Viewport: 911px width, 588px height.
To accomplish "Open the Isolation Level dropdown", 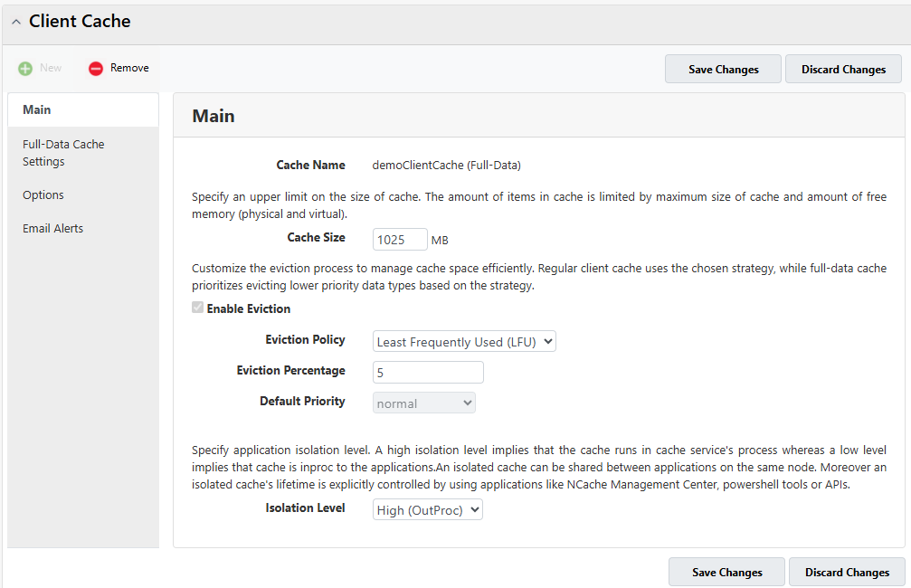I will coord(428,510).
